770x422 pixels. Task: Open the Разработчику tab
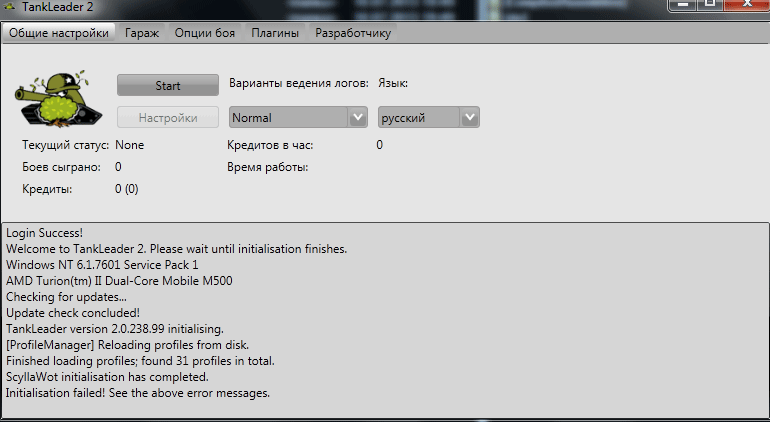click(353, 33)
